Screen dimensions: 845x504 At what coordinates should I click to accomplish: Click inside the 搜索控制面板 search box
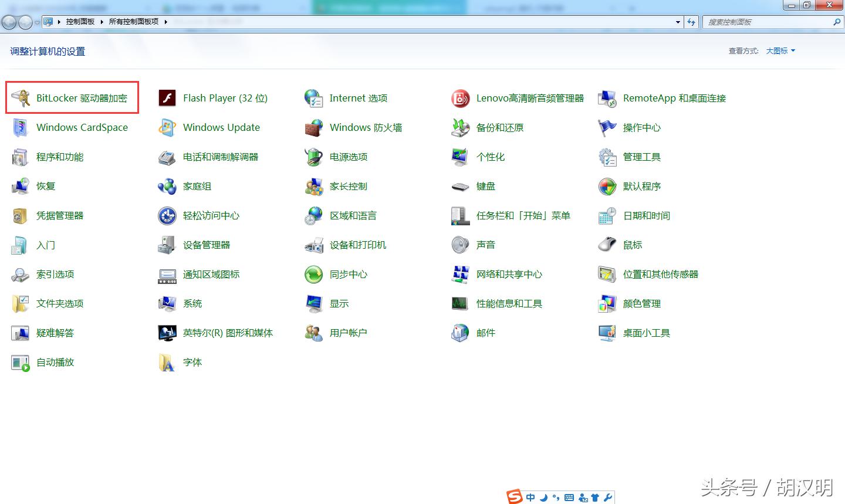[763, 22]
